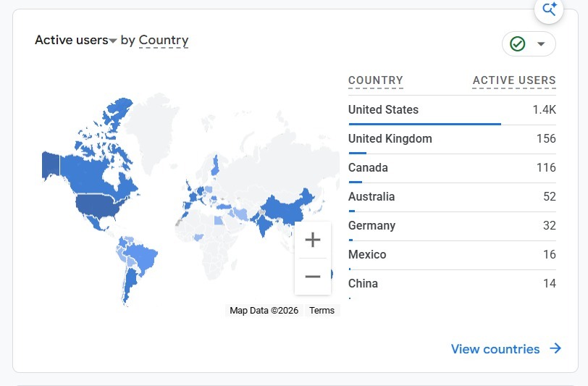Zoom in on the map
588x386 pixels.
click(x=313, y=240)
